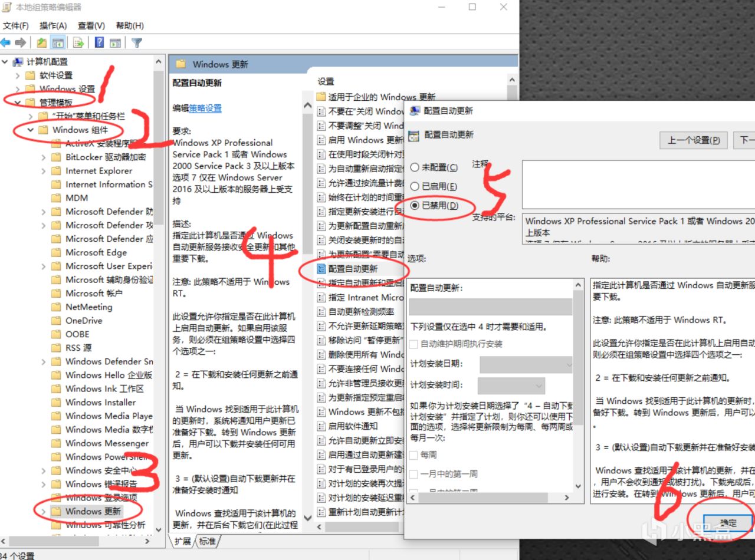The height and width of the screenshot is (560, 755).
Task: Confirm the dialog with the 确定 button
Action: 728,522
